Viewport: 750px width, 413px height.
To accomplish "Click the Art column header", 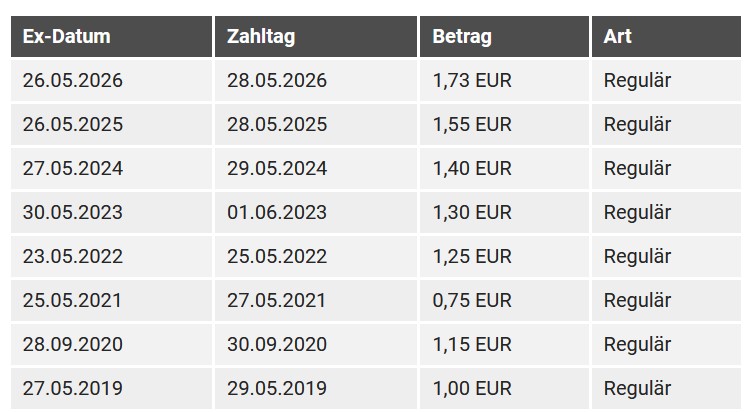I will (666, 36).
